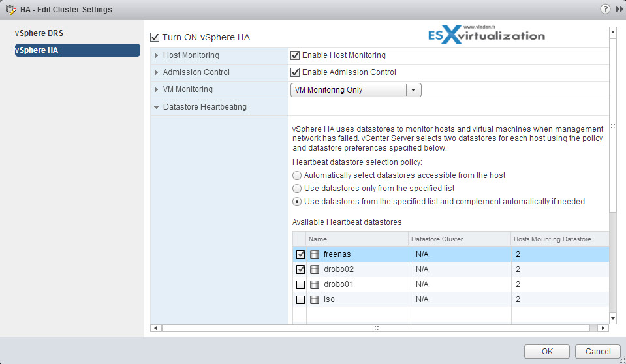
Task: Open the VM Monitoring Only dropdown
Action: pos(356,90)
